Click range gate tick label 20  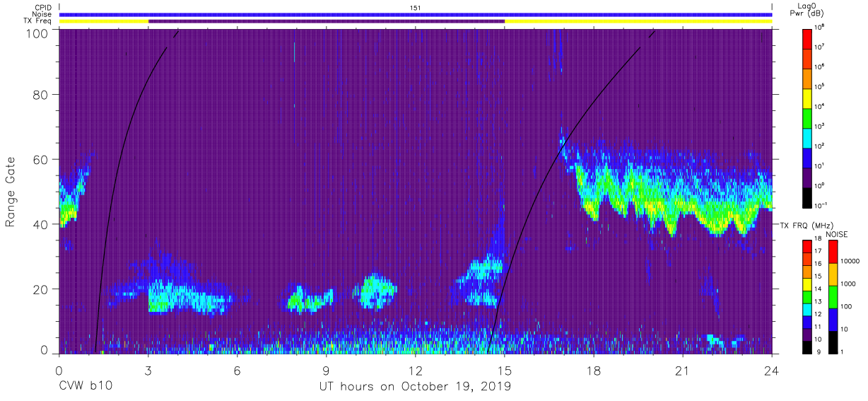(x=41, y=289)
